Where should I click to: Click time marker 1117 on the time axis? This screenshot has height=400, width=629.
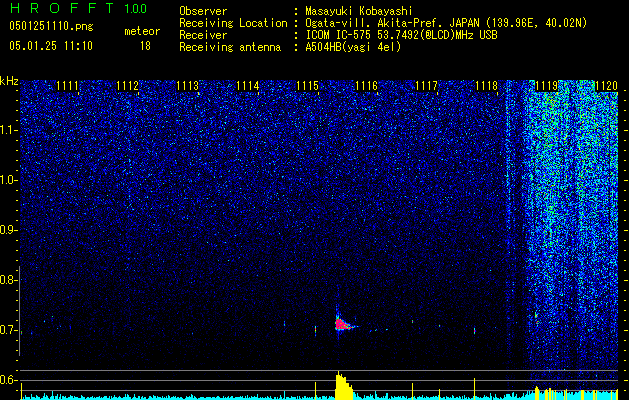click(x=426, y=86)
